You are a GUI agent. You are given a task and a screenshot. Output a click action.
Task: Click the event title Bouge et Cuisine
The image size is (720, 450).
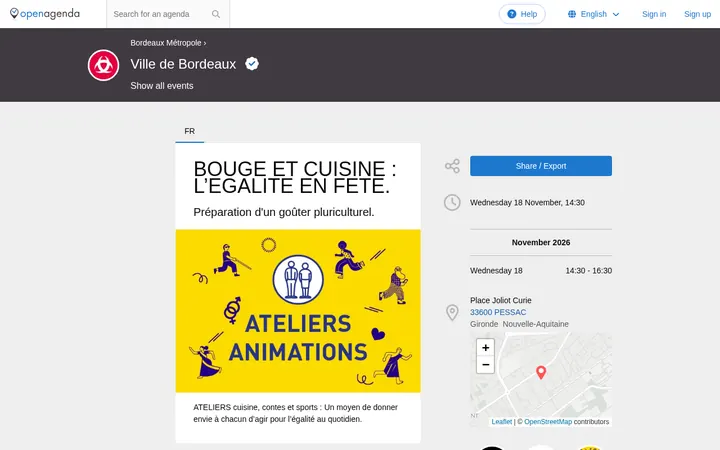pos(294,177)
